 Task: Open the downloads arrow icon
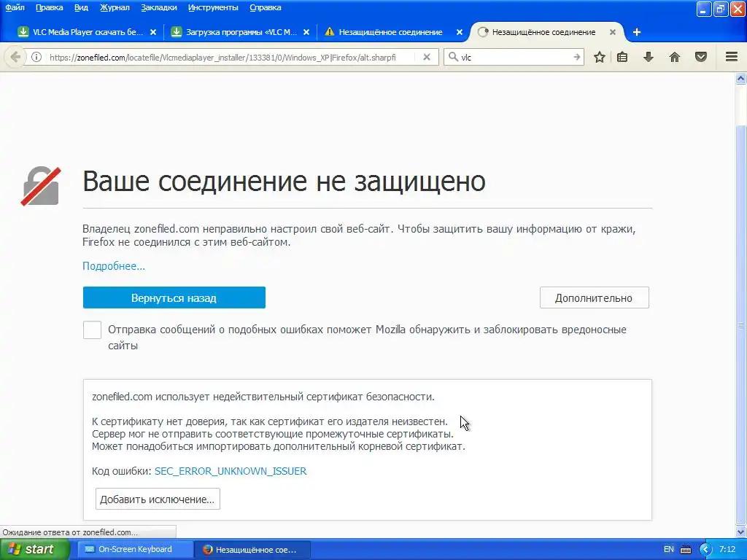649,57
